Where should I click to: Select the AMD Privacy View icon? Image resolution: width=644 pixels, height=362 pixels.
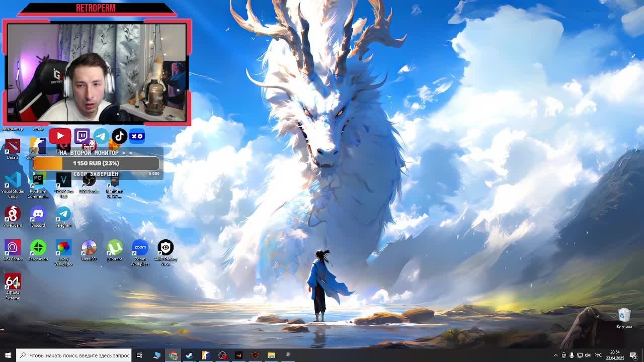pyautogui.click(x=166, y=253)
